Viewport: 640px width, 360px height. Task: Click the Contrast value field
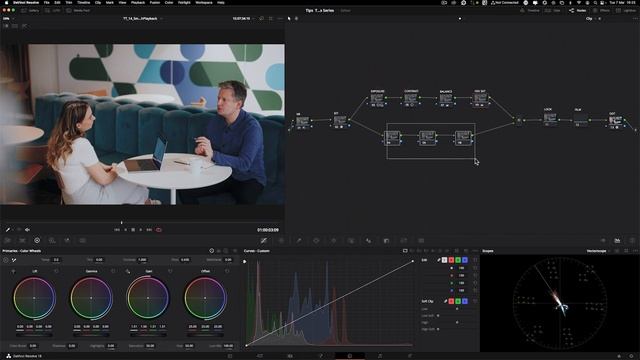142,260
